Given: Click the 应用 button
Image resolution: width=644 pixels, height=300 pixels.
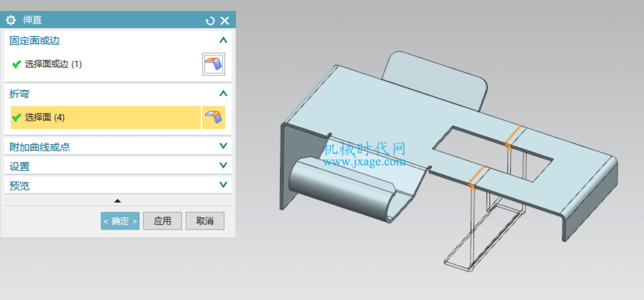Looking at the screenshot, I should click(162, 221).
